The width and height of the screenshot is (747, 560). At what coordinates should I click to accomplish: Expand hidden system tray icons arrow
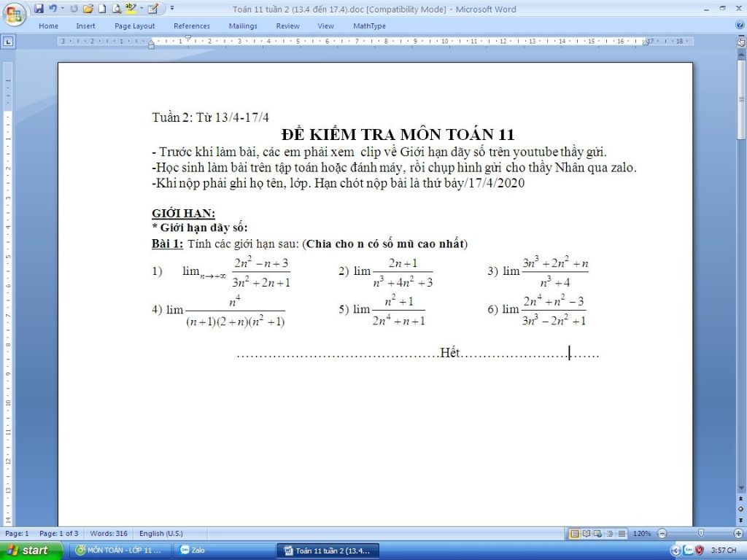pos(676,551)
